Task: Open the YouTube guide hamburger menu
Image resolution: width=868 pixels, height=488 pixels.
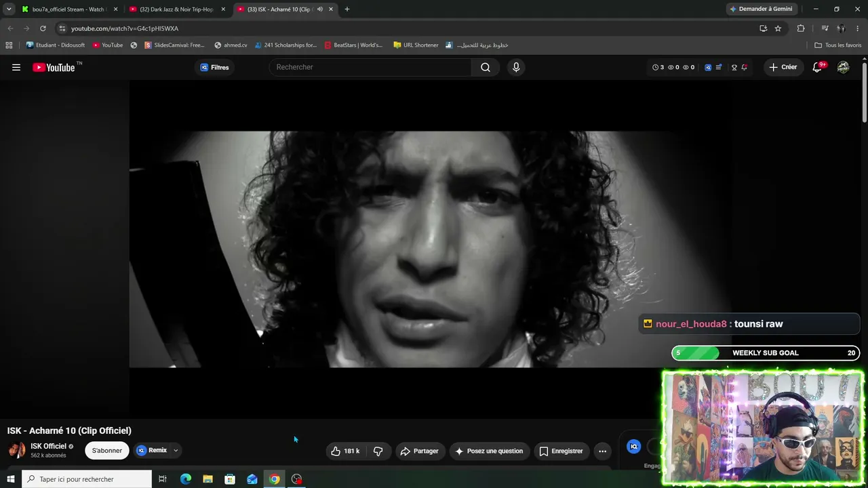Action: [16, 67]
